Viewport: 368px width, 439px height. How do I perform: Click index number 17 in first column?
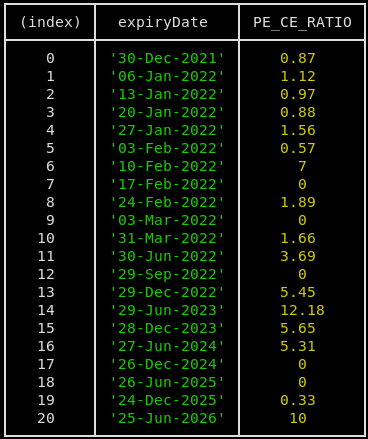46,364
